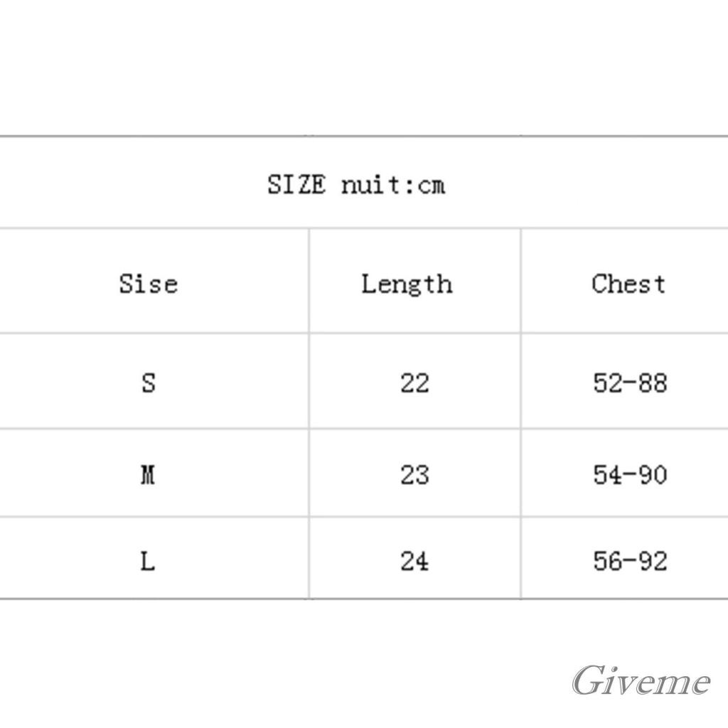Click the vertical divider between Length and Chest columns
Screen dimensions: 728x728
point(521,412)
